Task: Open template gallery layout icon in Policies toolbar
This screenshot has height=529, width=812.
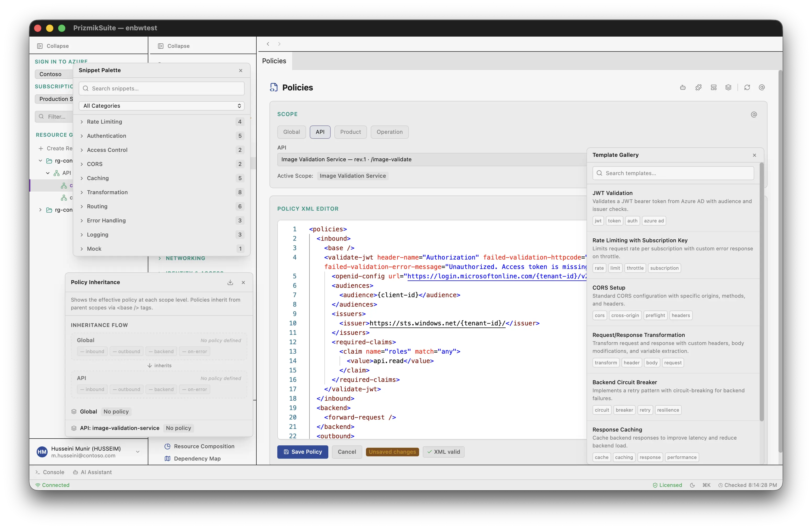Action: tap(713, 88)
